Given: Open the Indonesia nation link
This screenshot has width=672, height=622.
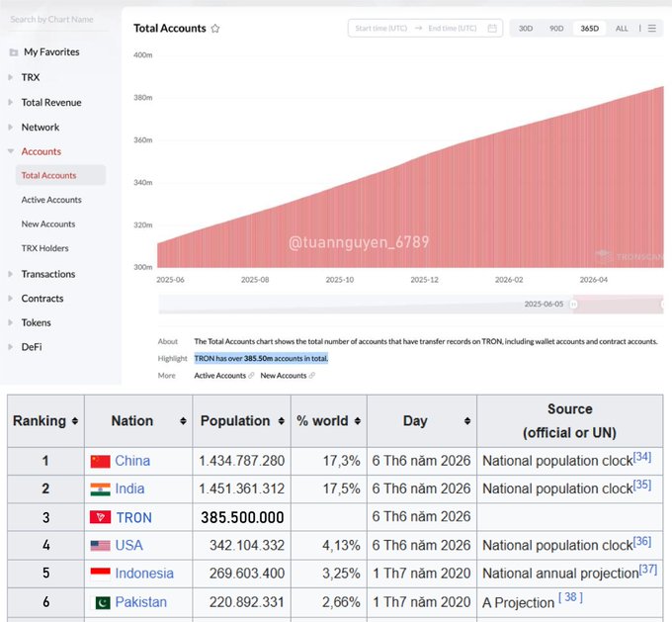Looking at the screenshot, I should click(144, 574).
